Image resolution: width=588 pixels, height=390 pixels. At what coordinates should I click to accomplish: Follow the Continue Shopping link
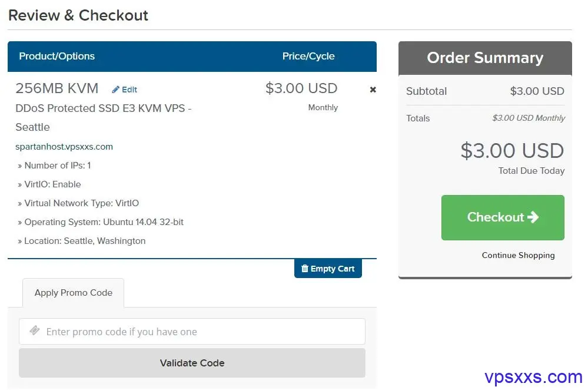click(518, 255)
